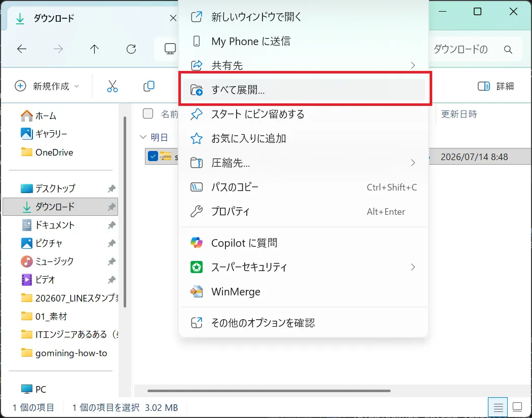Click the back navigation arrow
This screenshot has height=418, width=532.
pos(22,49)
